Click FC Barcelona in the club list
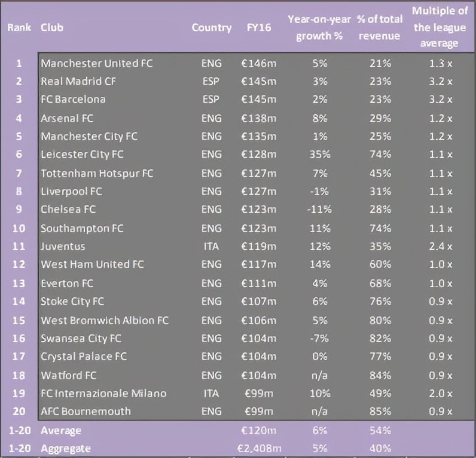The width and height of the screenshot is (476, 458). 73,99
